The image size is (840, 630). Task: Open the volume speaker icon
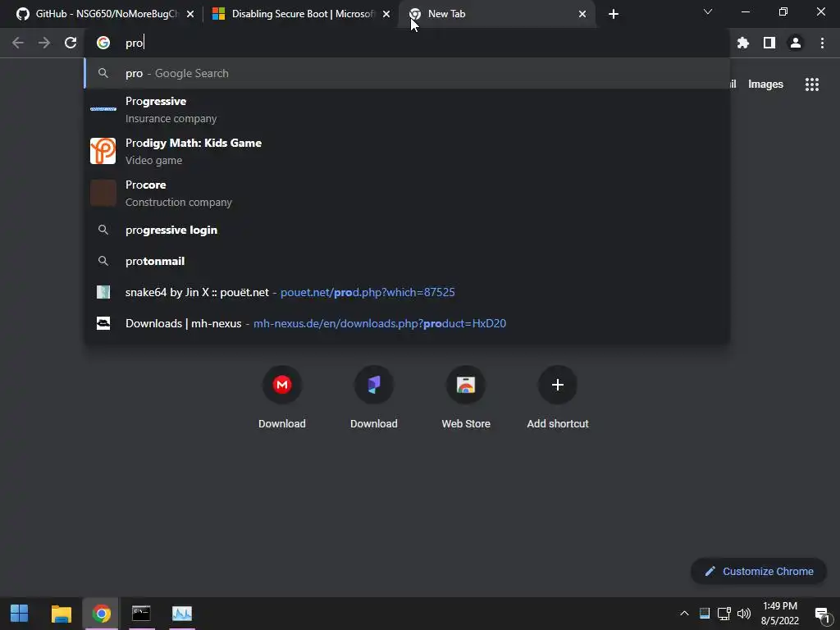pos(744,614)
